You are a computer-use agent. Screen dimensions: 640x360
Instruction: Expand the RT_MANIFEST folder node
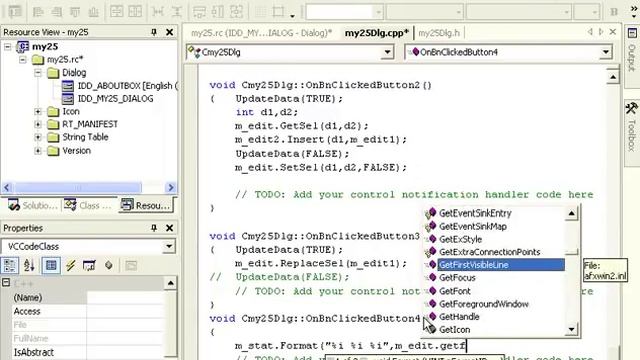click(x=38, y=124)
